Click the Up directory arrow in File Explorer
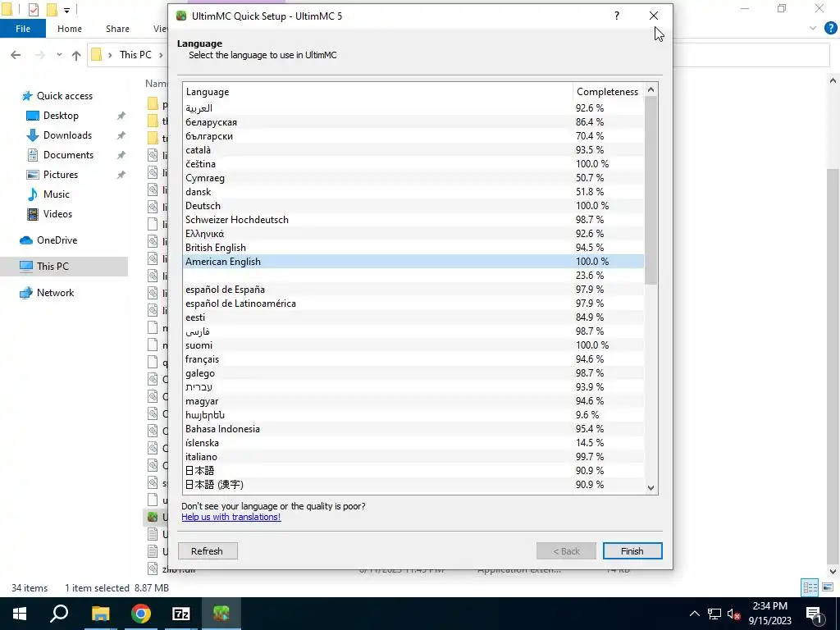Screen dimensions: 840x630 [76, 55]
